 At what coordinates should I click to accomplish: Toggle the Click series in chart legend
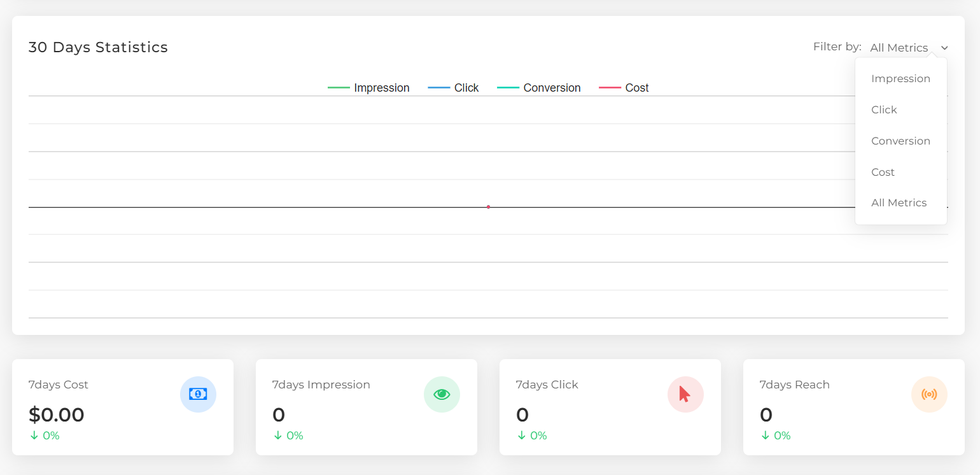point(453,88)
